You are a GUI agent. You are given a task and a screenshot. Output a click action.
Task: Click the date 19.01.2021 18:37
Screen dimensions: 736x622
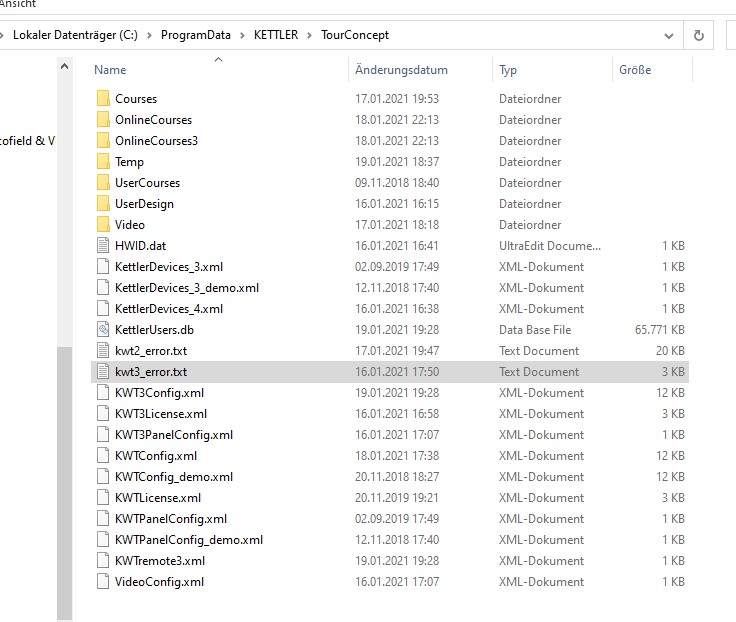click(397, 162)
